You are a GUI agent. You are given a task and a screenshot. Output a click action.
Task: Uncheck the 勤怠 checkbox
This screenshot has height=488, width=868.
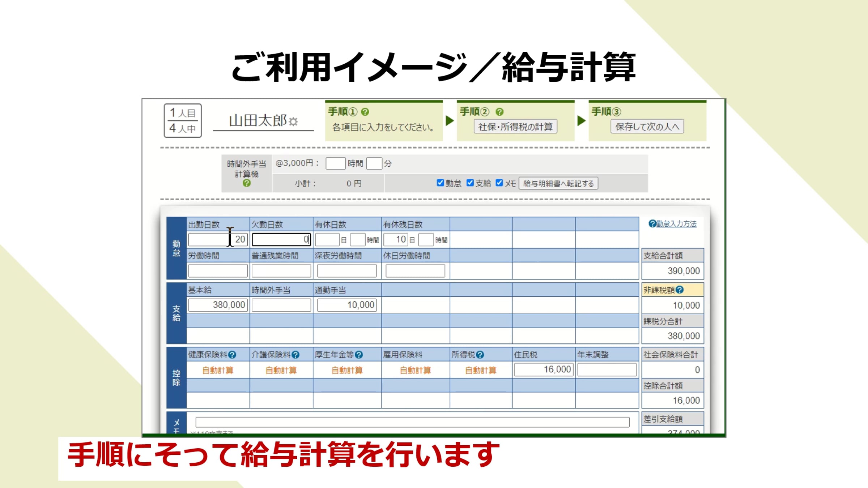pos(440,183)
